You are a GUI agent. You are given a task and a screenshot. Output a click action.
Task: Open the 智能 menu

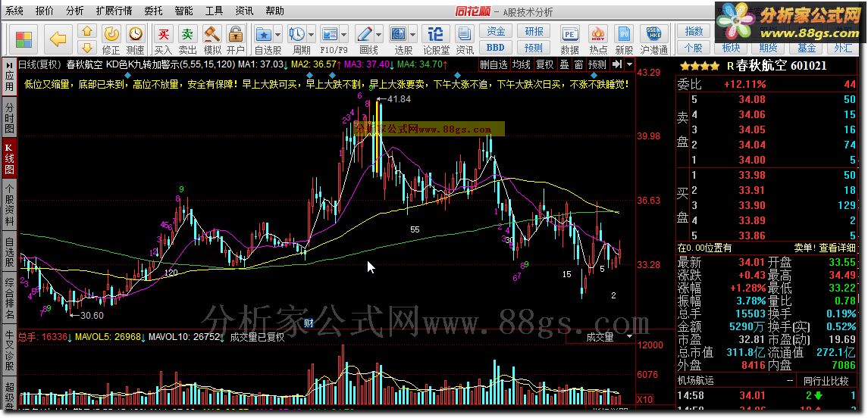(x=183, y=11)
